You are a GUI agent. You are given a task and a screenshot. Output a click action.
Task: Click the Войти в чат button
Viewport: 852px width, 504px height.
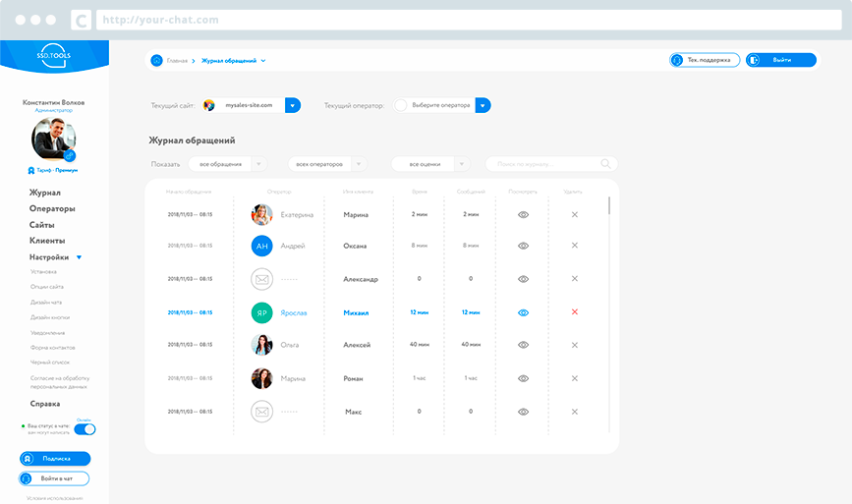(x=54, y=478)
